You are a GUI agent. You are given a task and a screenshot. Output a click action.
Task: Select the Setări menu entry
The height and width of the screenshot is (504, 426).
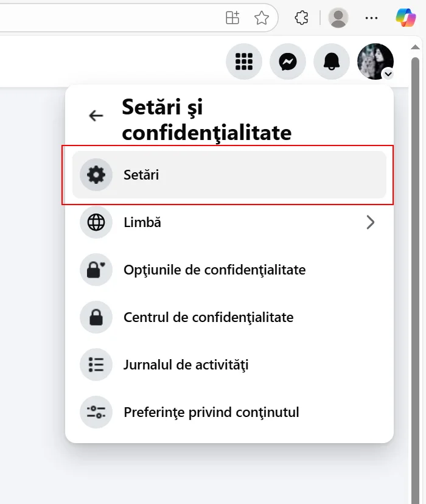point(229,175)
